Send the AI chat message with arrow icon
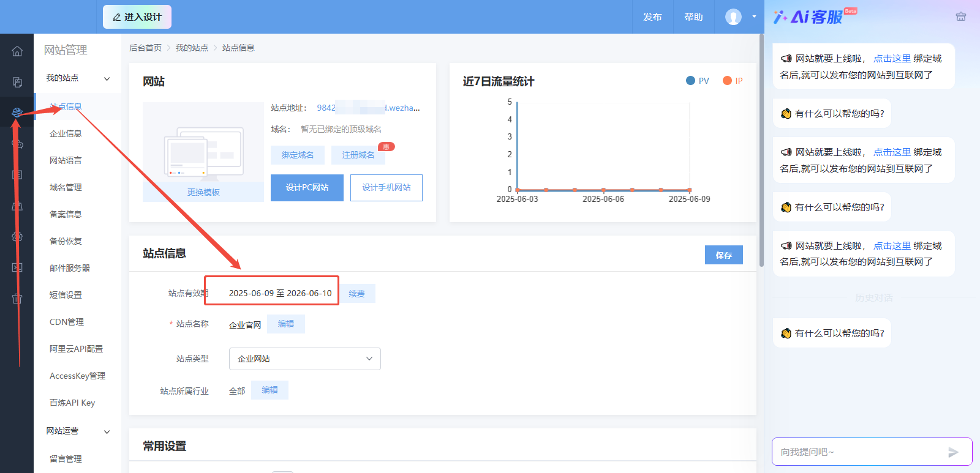Image resolution: width=980 pixels, height=473 pixels. coord(953,452)
